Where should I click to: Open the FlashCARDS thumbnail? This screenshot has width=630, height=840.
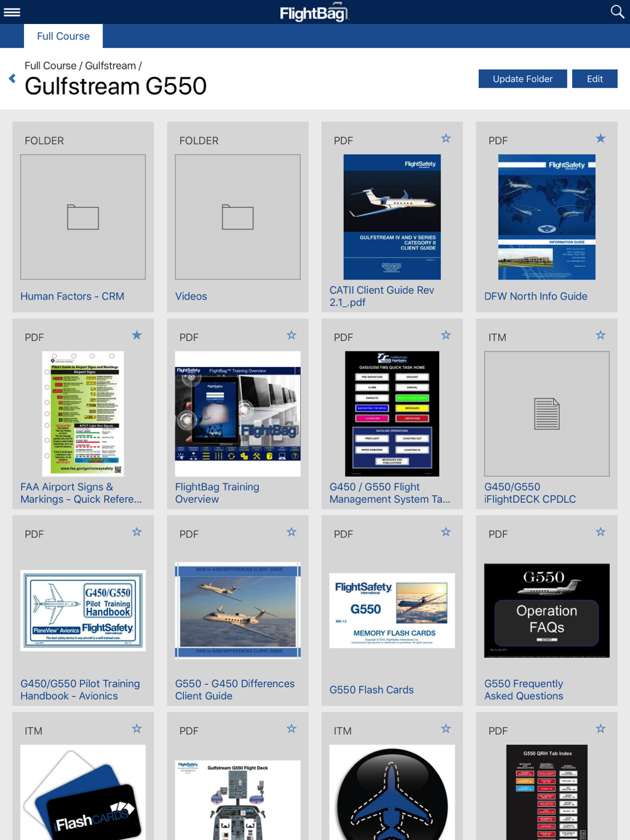coord(83,792)
